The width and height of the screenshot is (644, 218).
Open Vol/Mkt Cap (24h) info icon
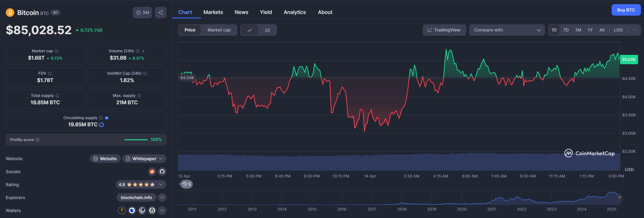click(x=145, y=73)
